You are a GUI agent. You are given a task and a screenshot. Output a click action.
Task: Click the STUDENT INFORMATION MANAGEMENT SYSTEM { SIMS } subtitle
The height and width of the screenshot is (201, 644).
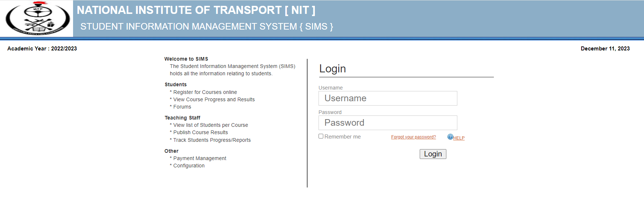coord(207,27)
